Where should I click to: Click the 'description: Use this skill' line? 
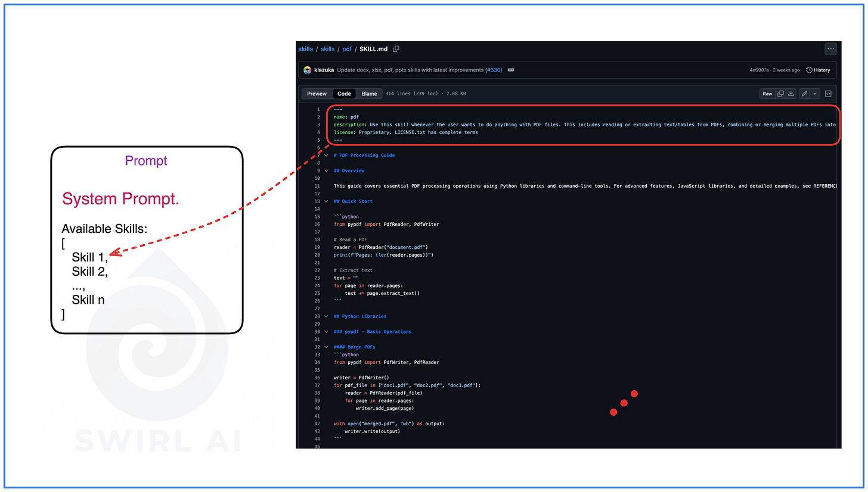click(585, 124)
